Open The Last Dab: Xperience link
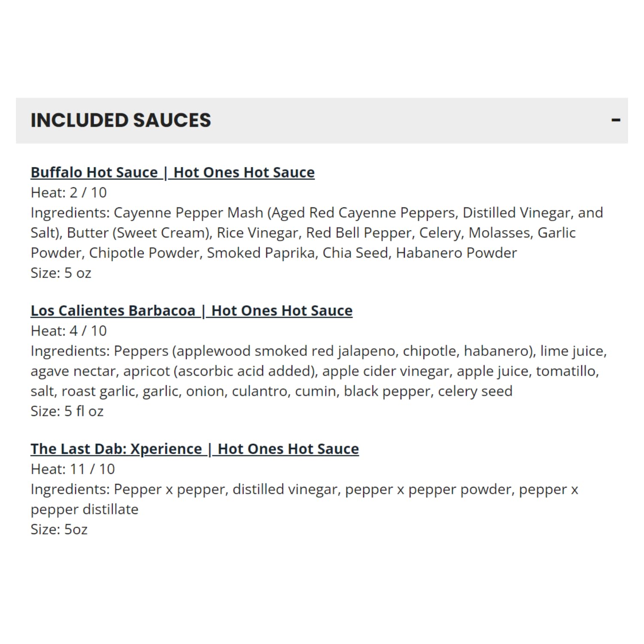644x644 pixels. pyautogui.click(x=194, y=449)
